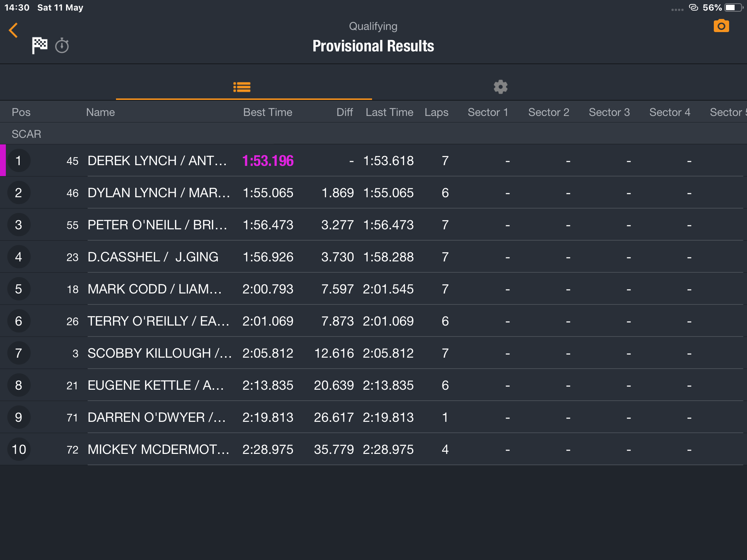Open Mickey McDermott row at position 10
The height and width of the screenshot is (560, 747).
click(373, 449)
